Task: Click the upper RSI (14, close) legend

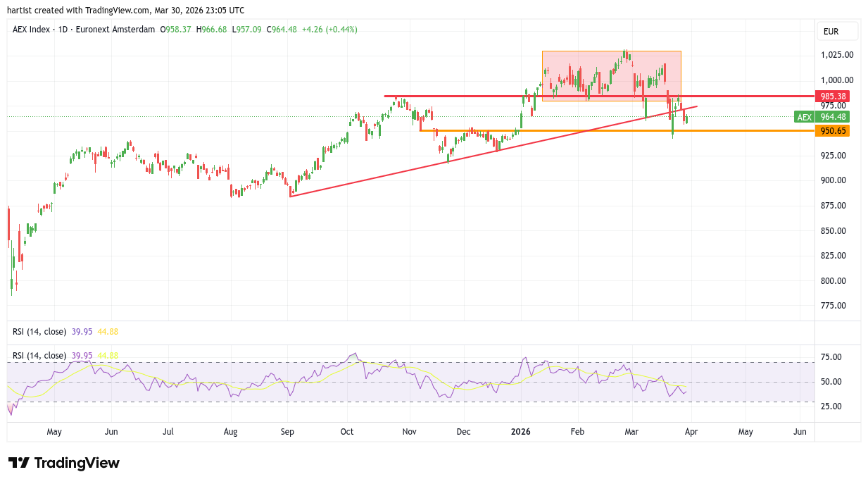Action: 39,332
